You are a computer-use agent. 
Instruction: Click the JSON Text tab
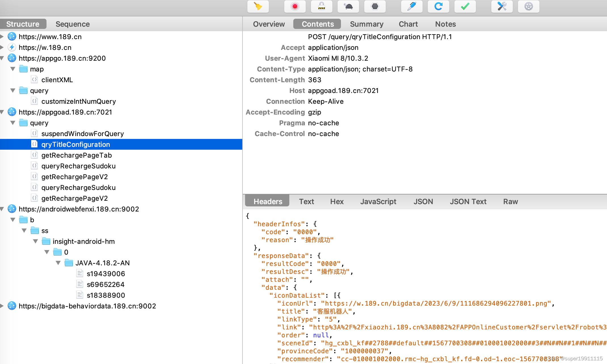click(x=467, y=201)
